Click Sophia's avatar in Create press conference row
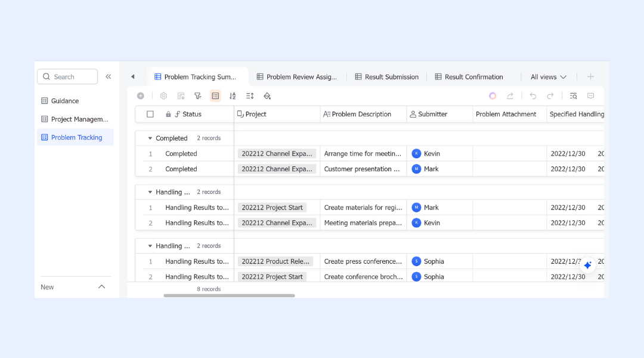 pos(416,261)
